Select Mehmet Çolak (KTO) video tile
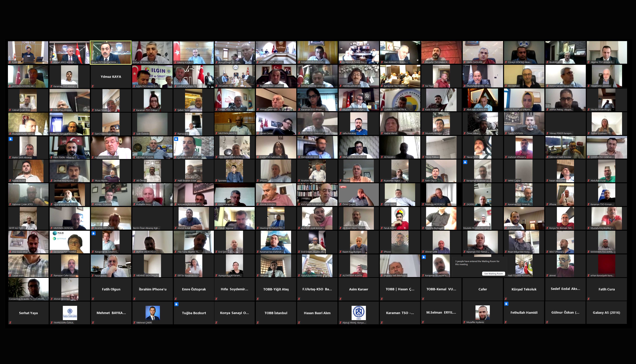The width and height of the screenshot is (636, 364). pos(28,195)
